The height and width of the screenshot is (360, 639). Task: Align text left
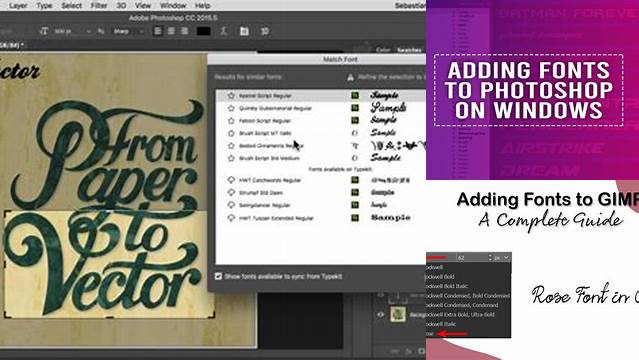click(x=158, y=31)
